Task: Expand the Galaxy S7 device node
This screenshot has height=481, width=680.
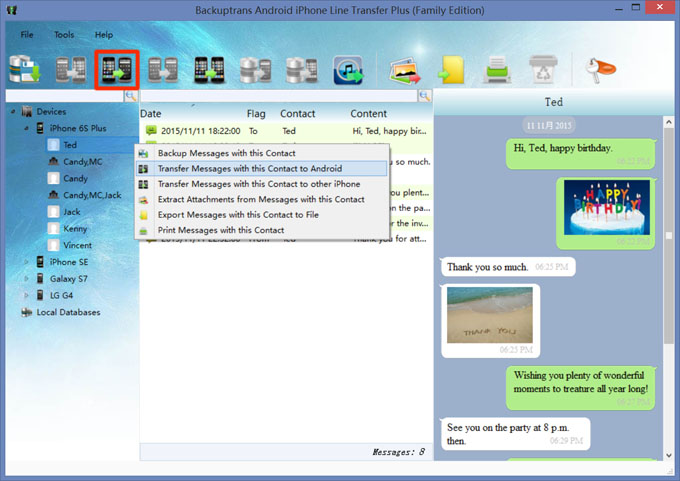Action: coord(26,278)
